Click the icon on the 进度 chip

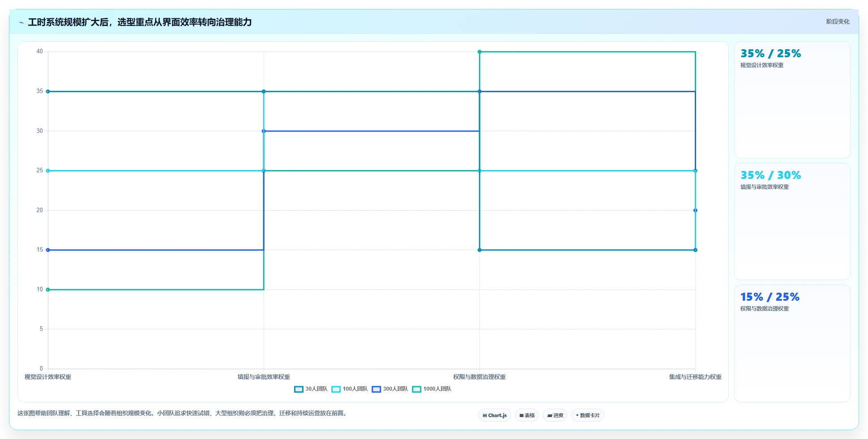point(550,416)
